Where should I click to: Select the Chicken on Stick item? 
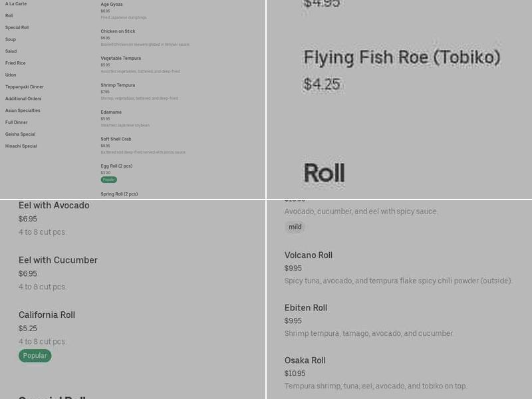[x=118, y=31]
